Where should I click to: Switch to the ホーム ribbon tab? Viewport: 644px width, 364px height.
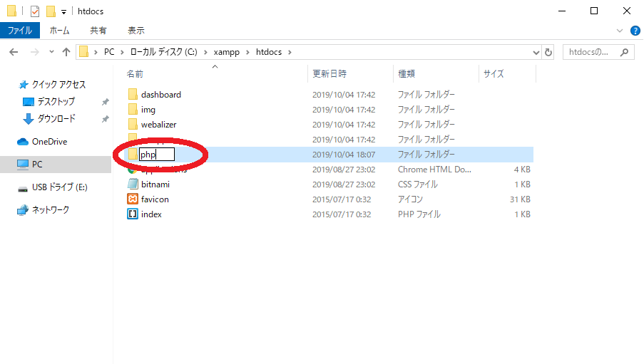coord(60,31)
